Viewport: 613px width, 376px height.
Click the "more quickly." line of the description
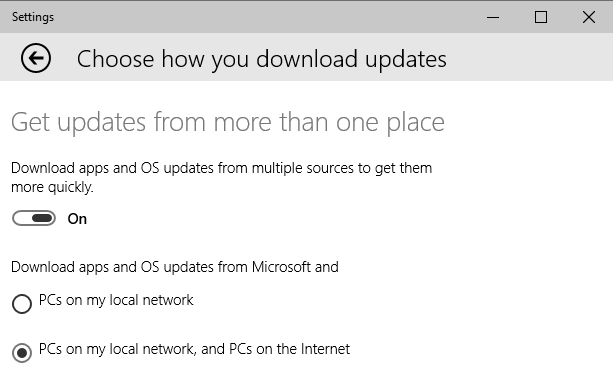52,187
